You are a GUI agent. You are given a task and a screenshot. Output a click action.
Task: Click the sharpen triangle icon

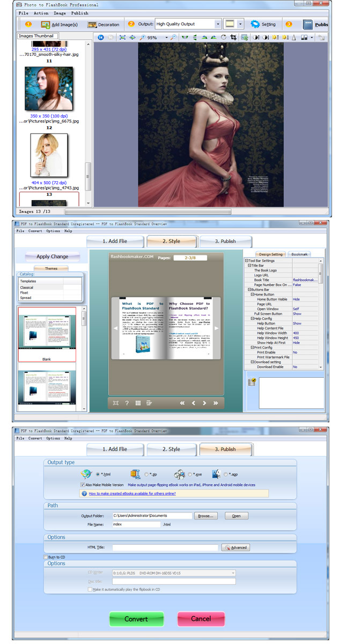pos(294,38)
